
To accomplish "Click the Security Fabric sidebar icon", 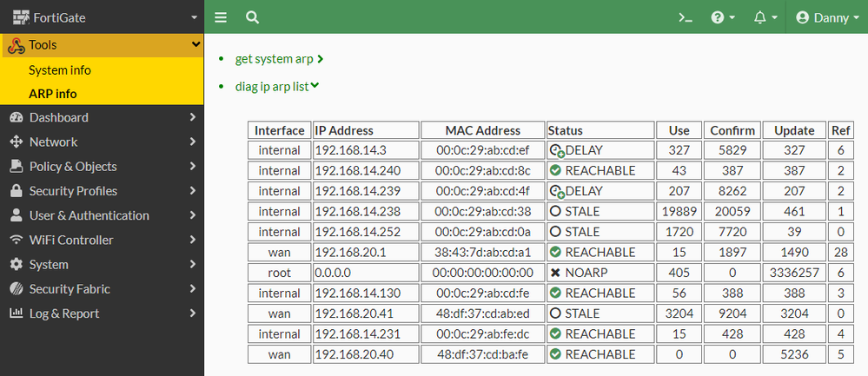I will [16, 289].
